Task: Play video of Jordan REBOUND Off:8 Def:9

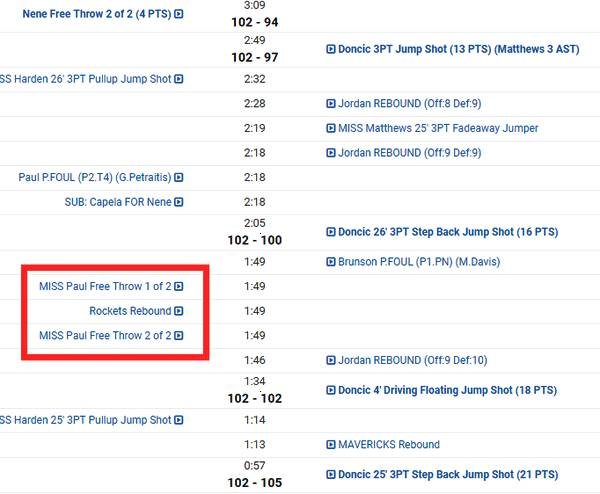Action: [331, 104]
